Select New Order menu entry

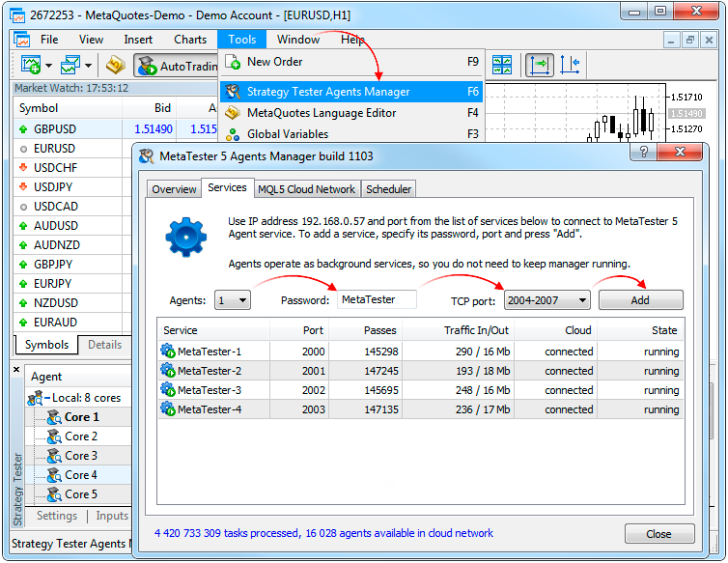pos(351,62)
